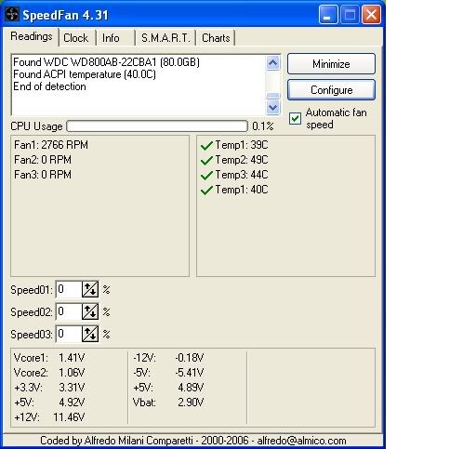Click the 'Fan2: 0 RPM' reading
Screen dimensions: 476x449
(43, 160)
